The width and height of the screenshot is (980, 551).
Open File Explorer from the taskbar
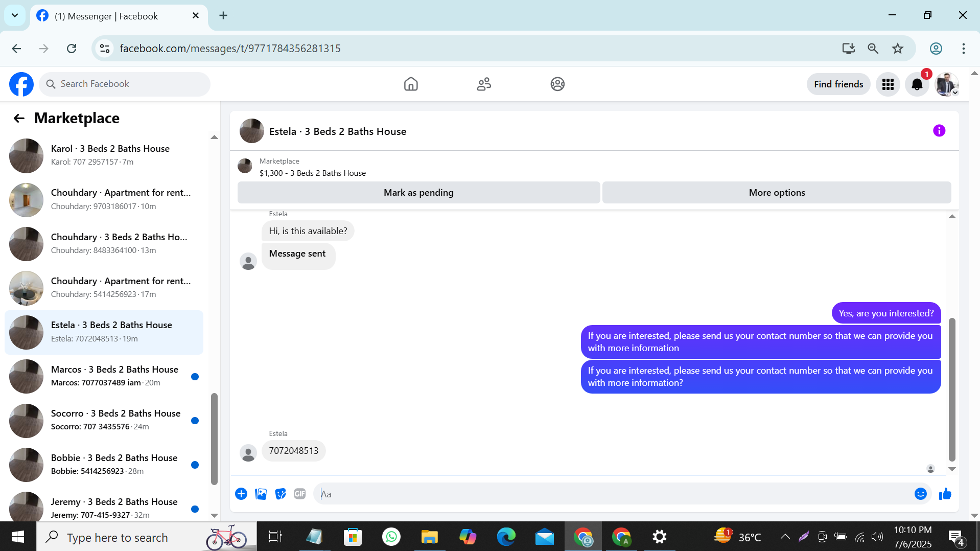429,537
